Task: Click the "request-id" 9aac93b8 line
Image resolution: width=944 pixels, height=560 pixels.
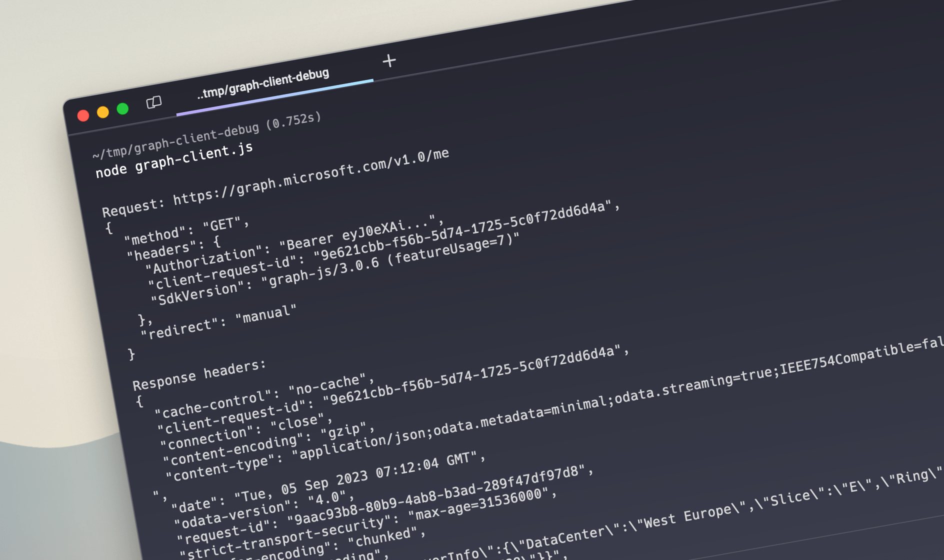Action: tap(385, 505)
